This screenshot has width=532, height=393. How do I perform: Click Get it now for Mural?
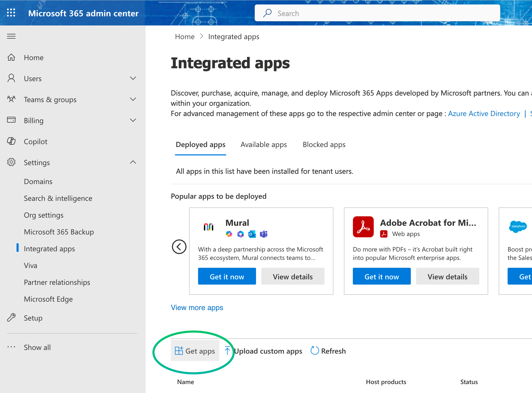[x=227, y=276]
